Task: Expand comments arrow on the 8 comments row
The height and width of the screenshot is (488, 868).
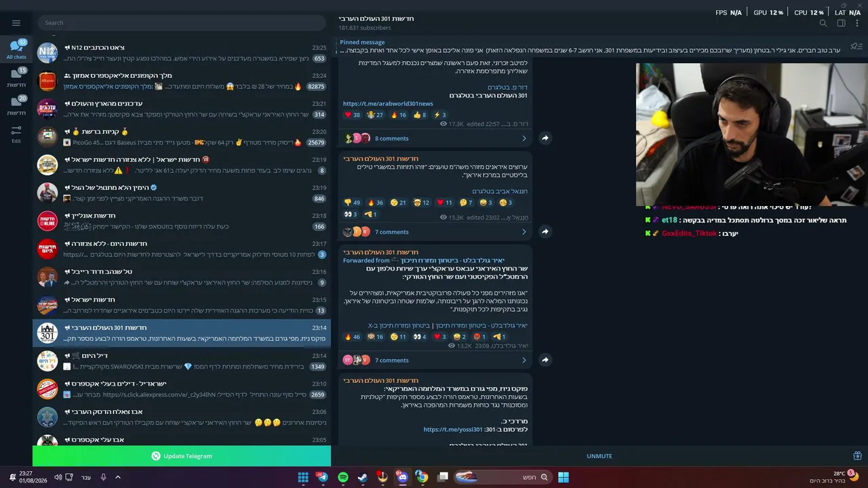Action: point(524,138)
